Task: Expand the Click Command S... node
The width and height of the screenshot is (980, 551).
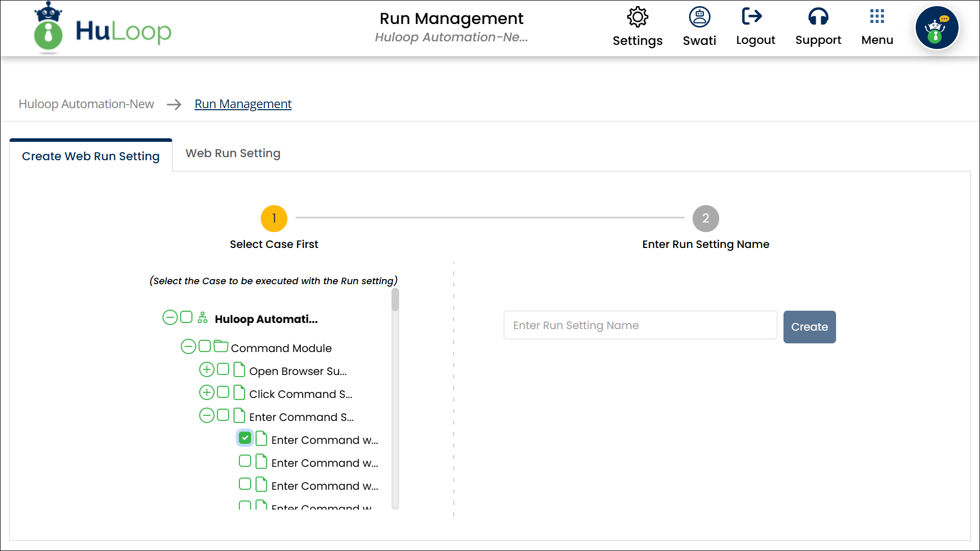Action: click(x=207, y=392)
